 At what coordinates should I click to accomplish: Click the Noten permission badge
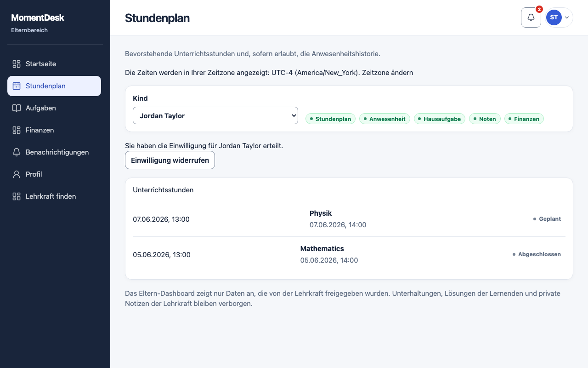coord(485,119)
